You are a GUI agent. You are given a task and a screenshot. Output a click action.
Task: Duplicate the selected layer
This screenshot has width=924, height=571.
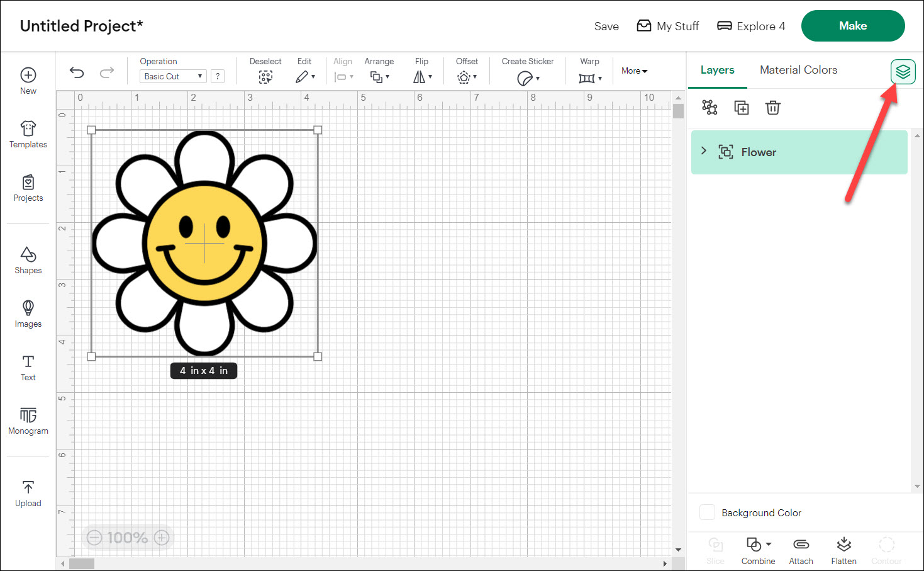742,108
